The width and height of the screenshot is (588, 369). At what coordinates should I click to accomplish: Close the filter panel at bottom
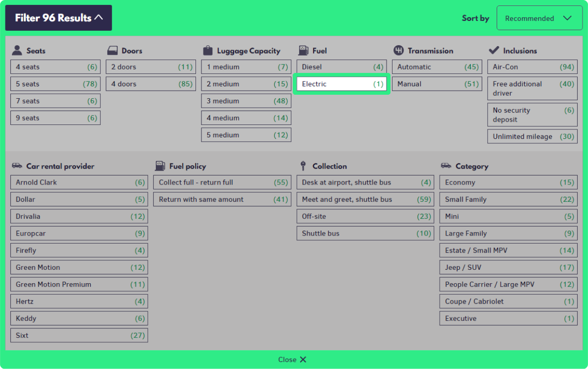[x=293, y=360]
